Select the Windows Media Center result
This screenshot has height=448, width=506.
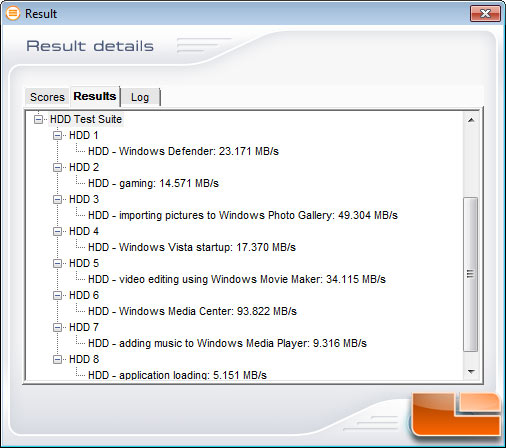[192, 311]
